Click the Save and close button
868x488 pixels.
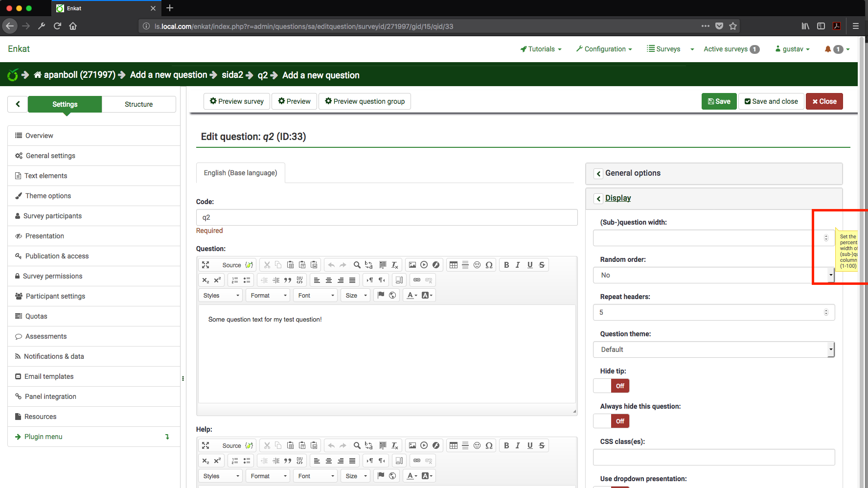[x=771, y=101]
